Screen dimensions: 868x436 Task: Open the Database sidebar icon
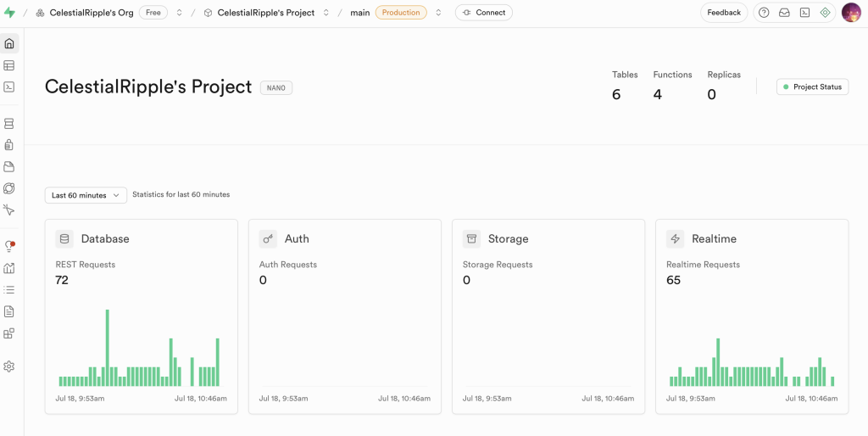(8, 124)
